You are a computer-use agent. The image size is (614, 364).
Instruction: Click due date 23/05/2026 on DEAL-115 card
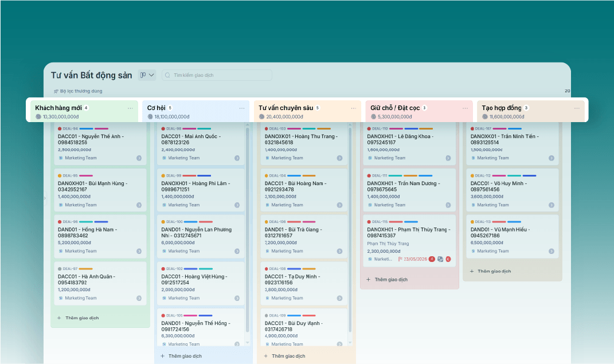(x=413, y=259)
